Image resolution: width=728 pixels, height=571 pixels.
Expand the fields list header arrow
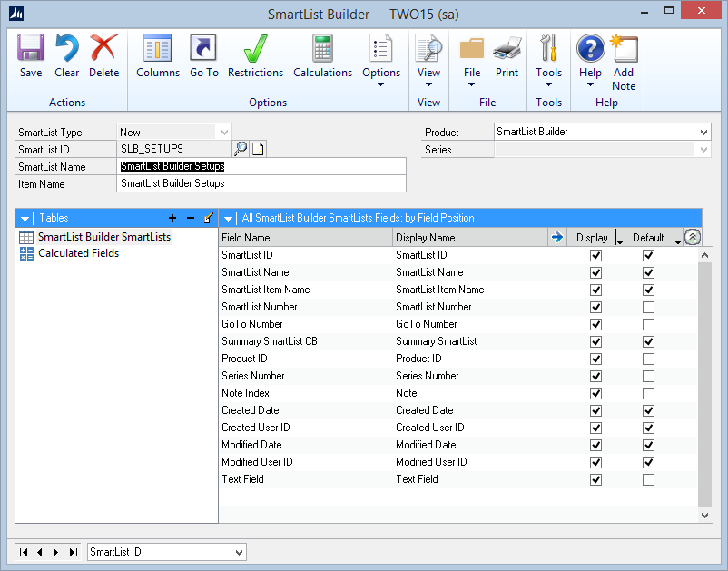point(228,218)
